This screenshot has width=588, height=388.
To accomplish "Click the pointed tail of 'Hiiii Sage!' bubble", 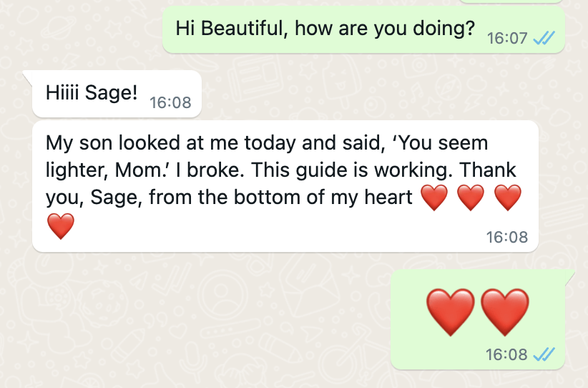I will (x=28, y=76).
